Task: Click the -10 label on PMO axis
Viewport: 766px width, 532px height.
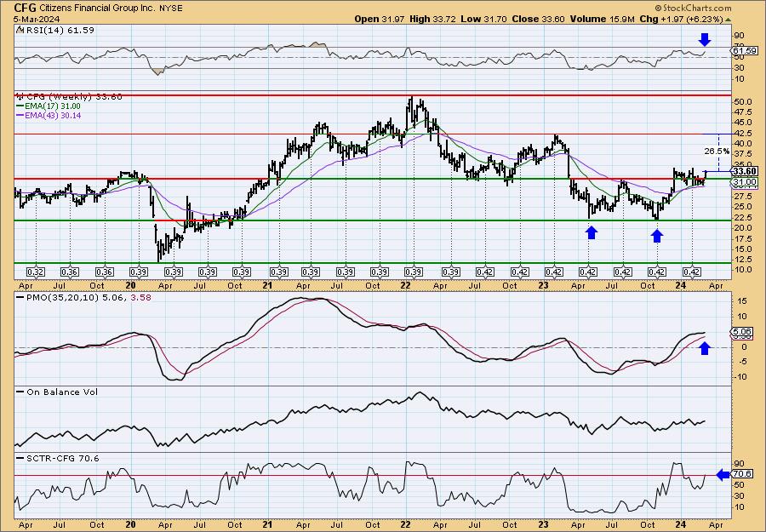Action: click(740, 376)
